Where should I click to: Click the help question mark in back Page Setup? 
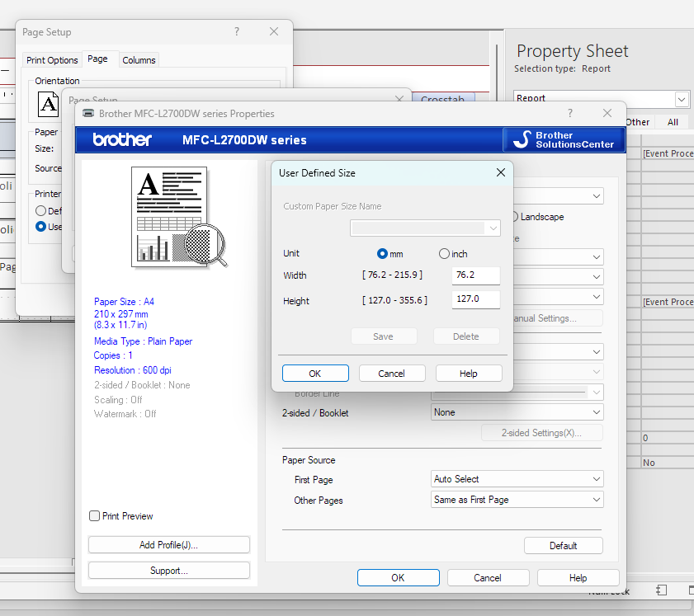237,31
